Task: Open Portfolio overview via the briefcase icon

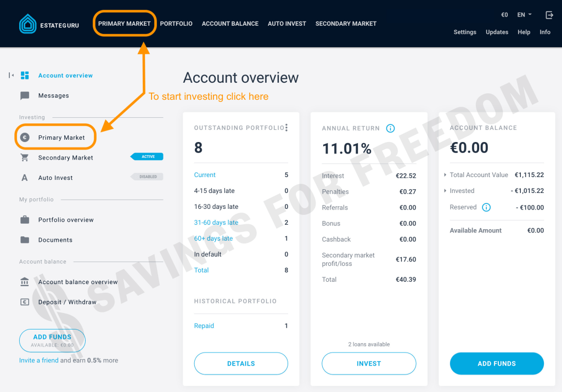Action: tap(24, 219)
